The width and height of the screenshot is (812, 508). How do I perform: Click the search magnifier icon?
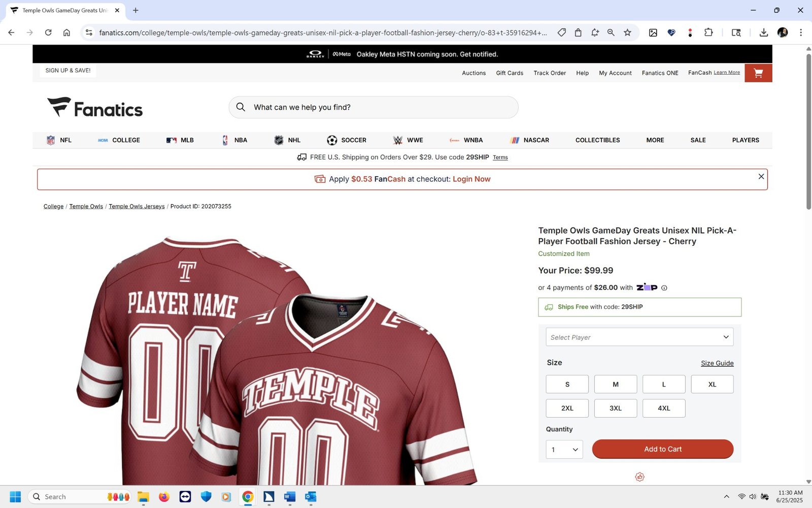[x=241, y=107]
